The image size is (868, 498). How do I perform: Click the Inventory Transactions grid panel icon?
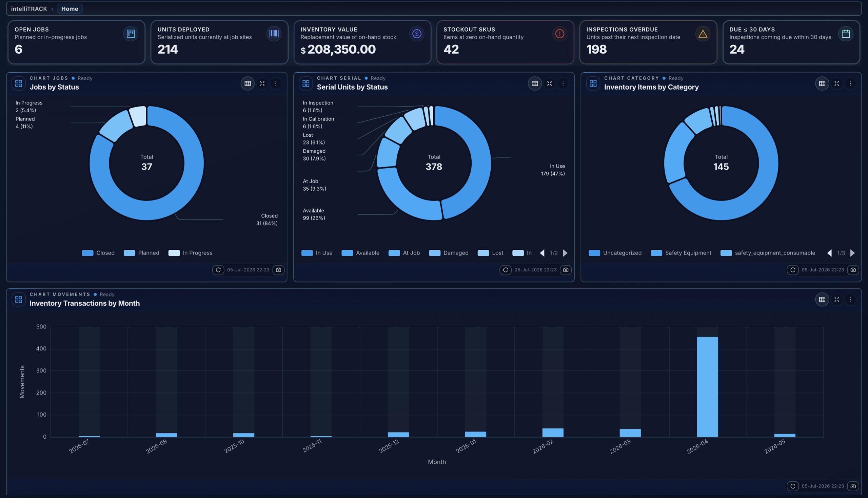click(x=18, y=299)
